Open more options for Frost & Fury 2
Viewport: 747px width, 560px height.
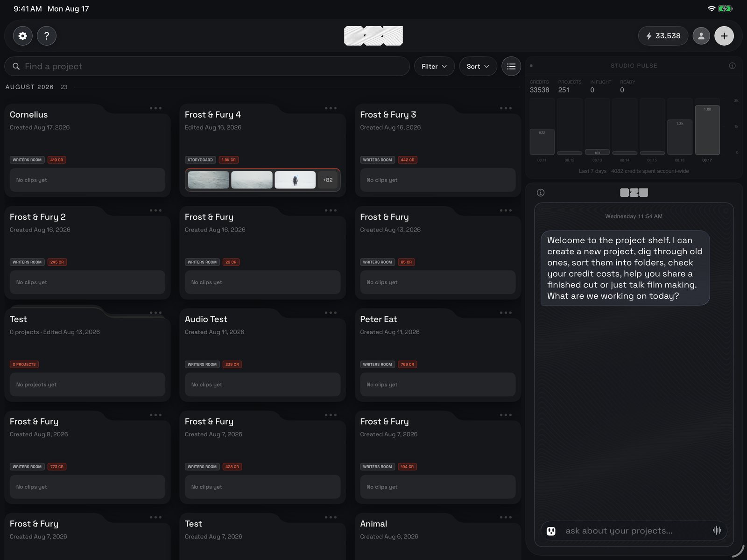tap(155, 210)
